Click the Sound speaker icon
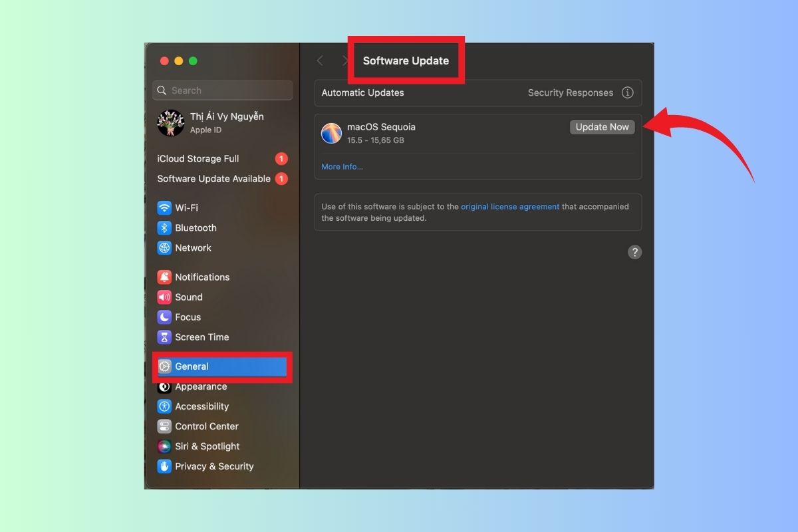 [164, 297]
